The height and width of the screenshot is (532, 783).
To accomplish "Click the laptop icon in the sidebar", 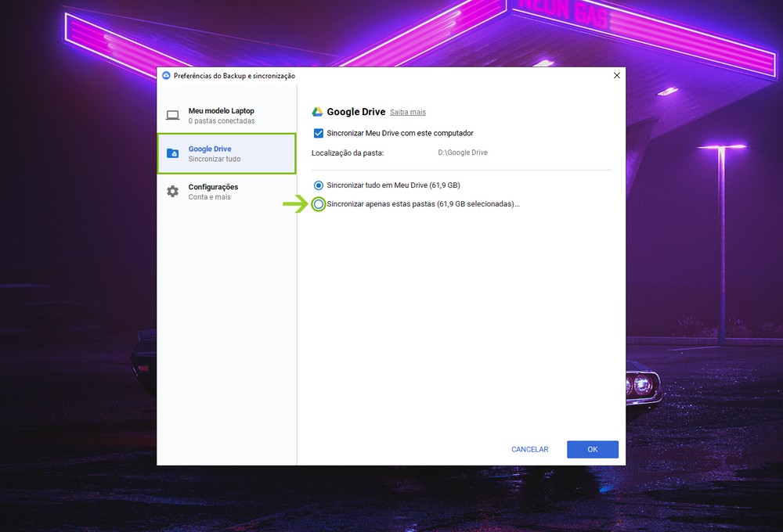I will coord(172,116).
